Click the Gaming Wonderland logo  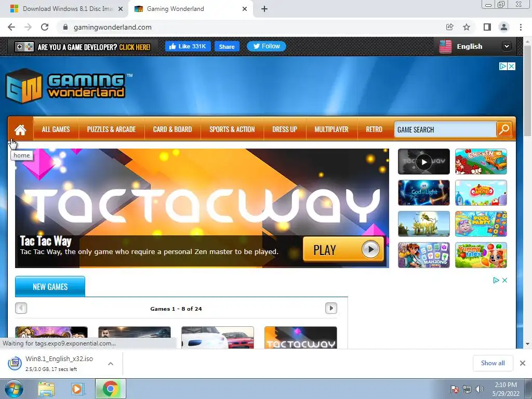[69, 86]
